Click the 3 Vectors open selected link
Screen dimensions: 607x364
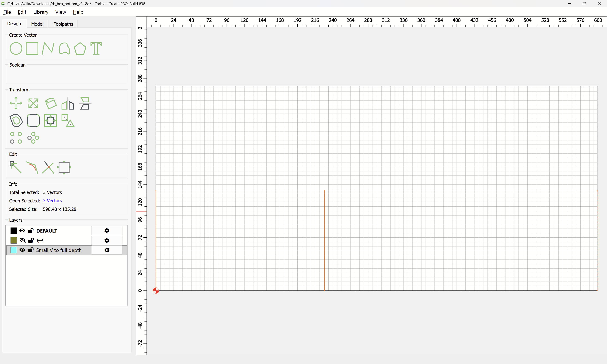coord(52,201)
